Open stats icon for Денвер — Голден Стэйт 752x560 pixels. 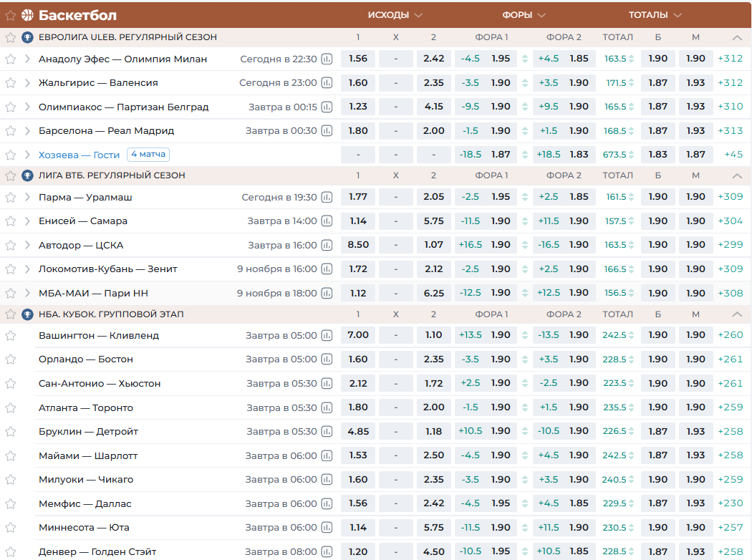point(327,552)
